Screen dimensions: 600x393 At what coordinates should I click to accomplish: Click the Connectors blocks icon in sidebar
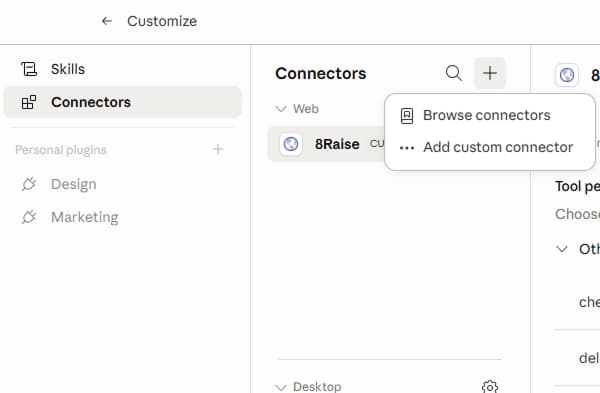click(x=29, y=102)
